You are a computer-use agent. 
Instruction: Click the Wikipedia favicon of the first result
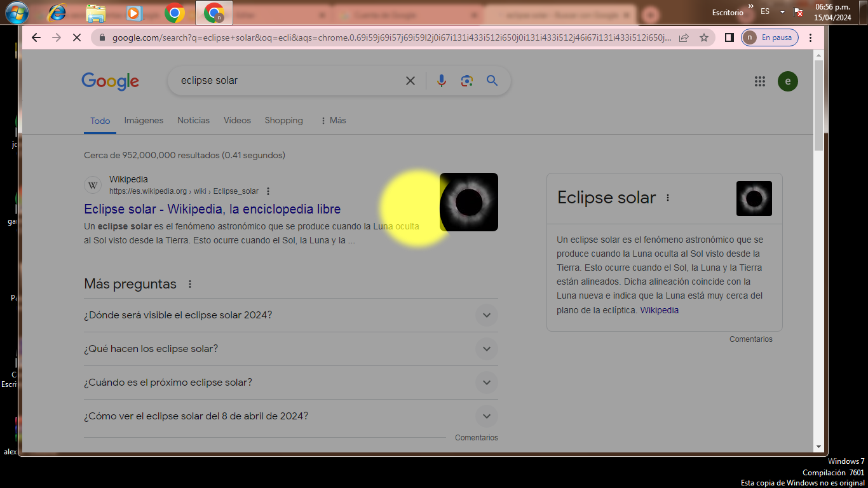point(93,186)
